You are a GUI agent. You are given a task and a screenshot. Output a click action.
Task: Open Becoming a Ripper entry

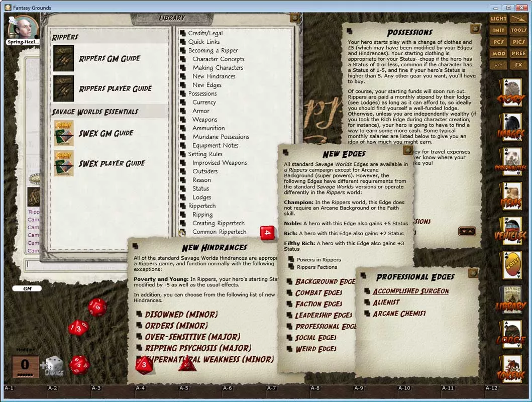pyautogui.click(x=213, y=50)
